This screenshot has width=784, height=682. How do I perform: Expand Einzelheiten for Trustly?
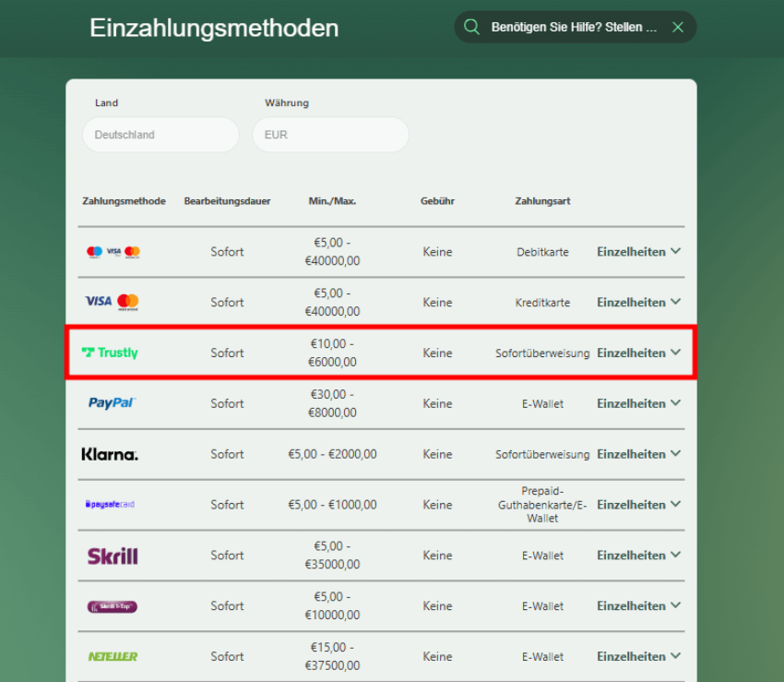(638, 353)
